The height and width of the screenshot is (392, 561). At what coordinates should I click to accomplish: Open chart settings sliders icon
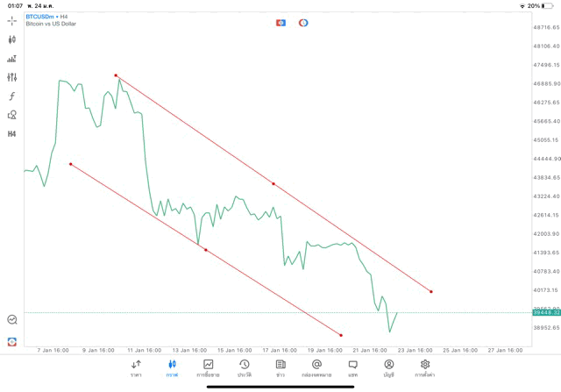12,77
